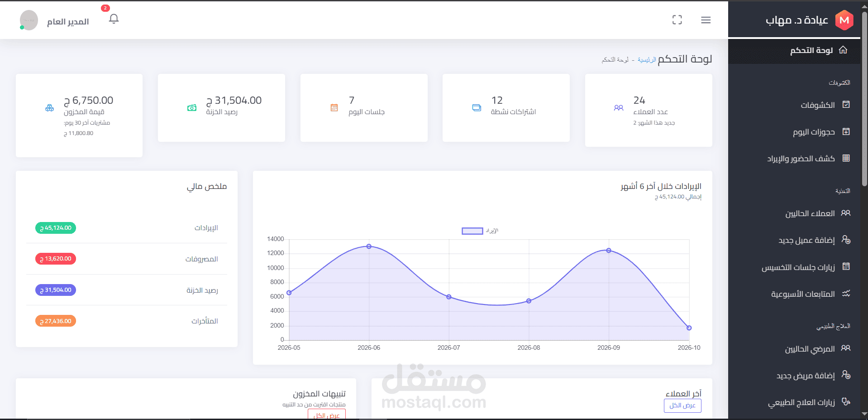Toggle الإيراد legend swatch in chart

472,231
